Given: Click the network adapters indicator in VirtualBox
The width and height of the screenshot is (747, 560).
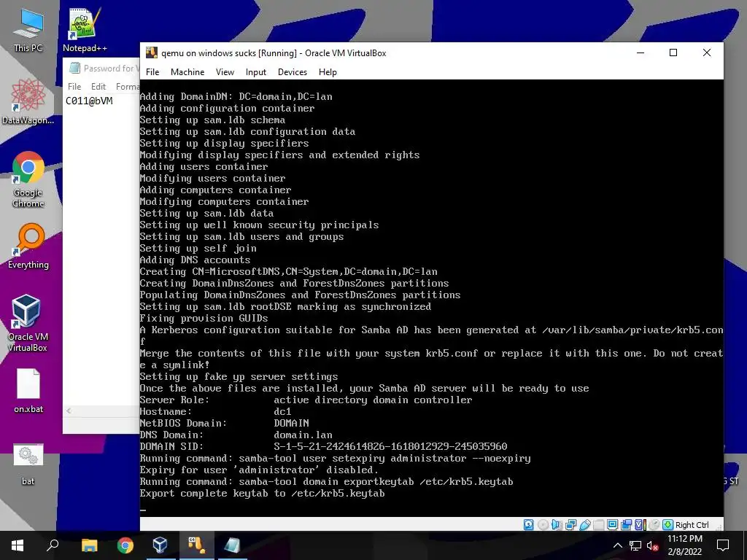Looking at the screenshot, I should [x=570, y=525].
